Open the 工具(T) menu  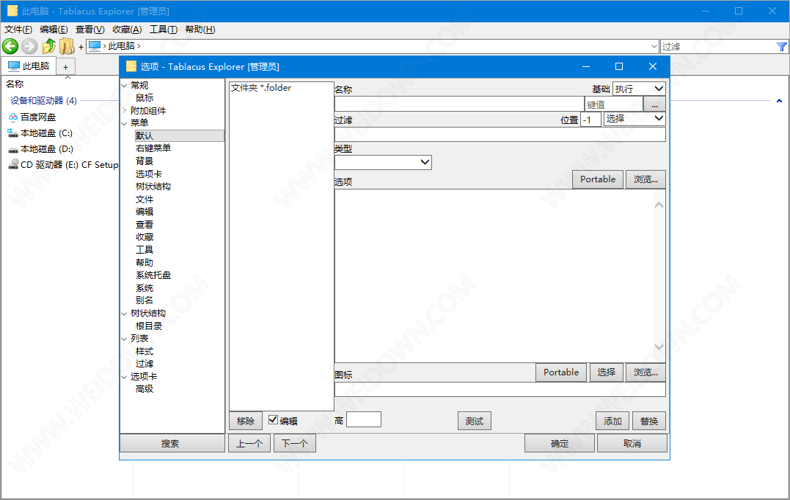coord(163,30)
